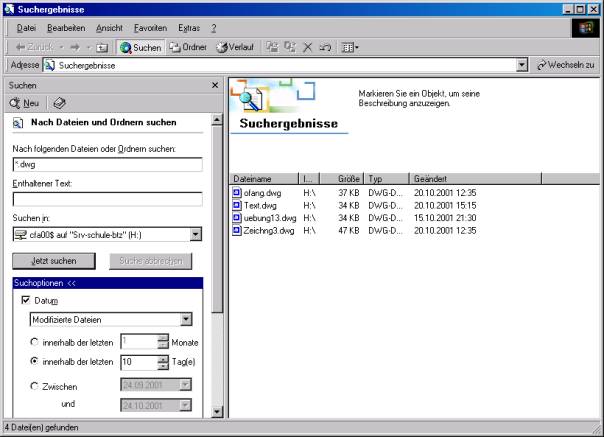
Task: Select the Zwischen date range radio button
Action: point(34,386)
